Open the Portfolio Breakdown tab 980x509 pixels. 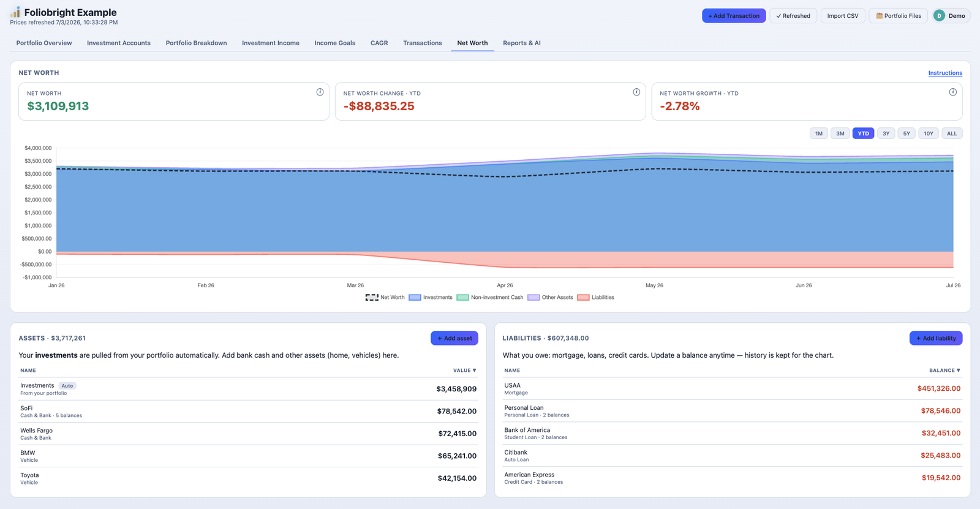click(196, 43)
